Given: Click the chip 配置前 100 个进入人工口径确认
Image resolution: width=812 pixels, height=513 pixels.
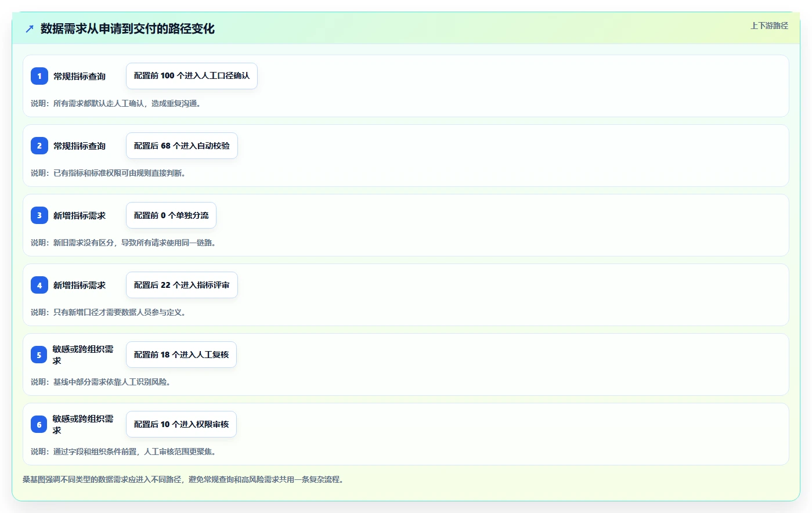Looking at the screenshot, I should 192,76.
